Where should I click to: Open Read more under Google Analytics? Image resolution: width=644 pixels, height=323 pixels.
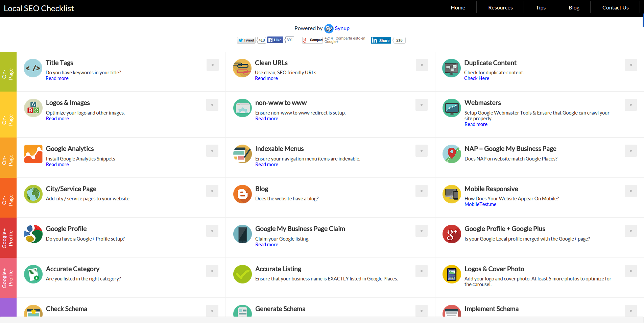57,165
